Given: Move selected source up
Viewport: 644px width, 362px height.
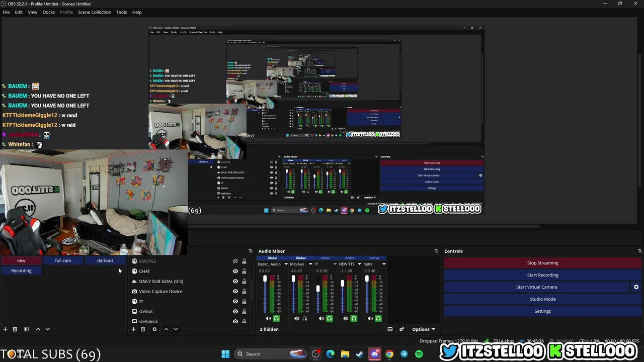Looking at the screenshot, I should coord(166,329).
